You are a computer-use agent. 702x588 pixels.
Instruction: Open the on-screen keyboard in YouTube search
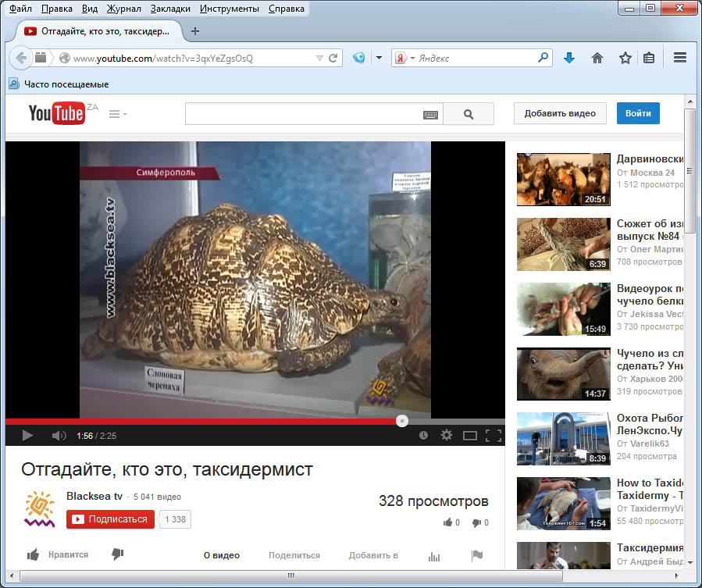tap(430, 114)
